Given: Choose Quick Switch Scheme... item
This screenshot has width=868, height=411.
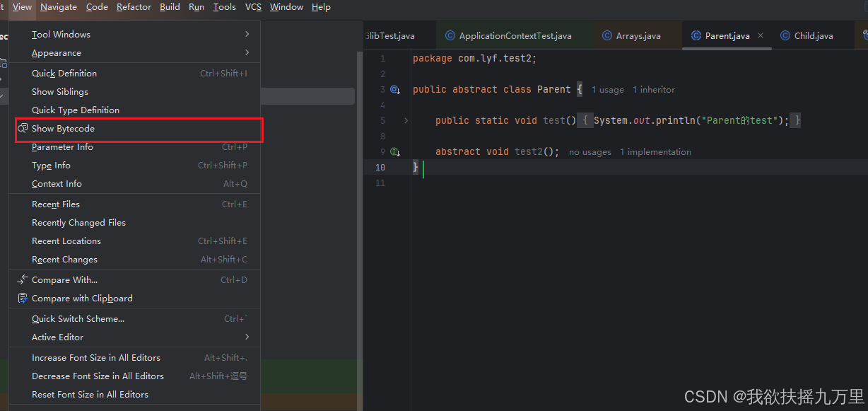Looking at the screenshot, I should click(x=134, y=318).
